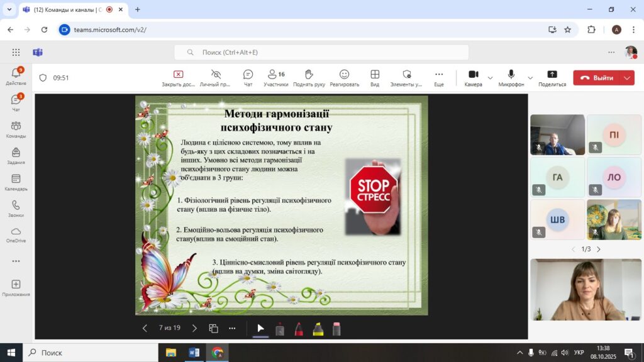Toggle the Камера on or off
The width and height of the screenshot is (644, 362).
pos(473,77)
